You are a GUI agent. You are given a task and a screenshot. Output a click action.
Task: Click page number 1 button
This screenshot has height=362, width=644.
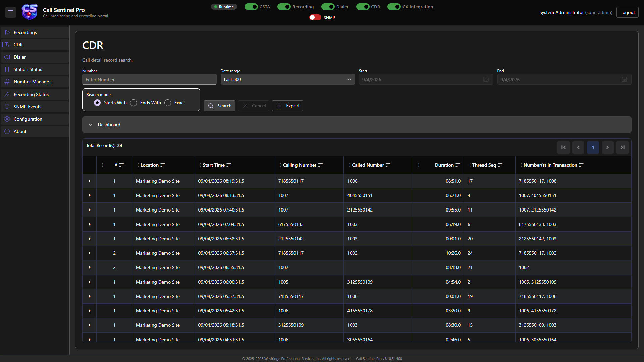click(x=593, y=147)
